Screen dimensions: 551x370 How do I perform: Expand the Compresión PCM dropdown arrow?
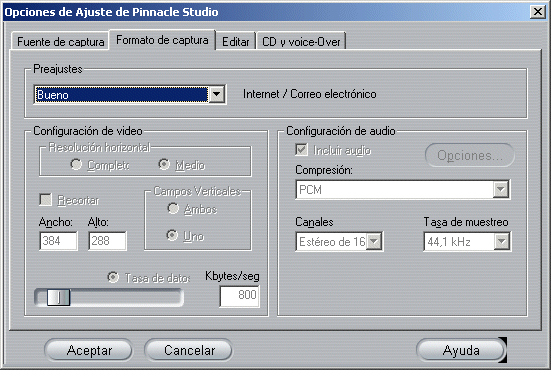click(501, 189)
